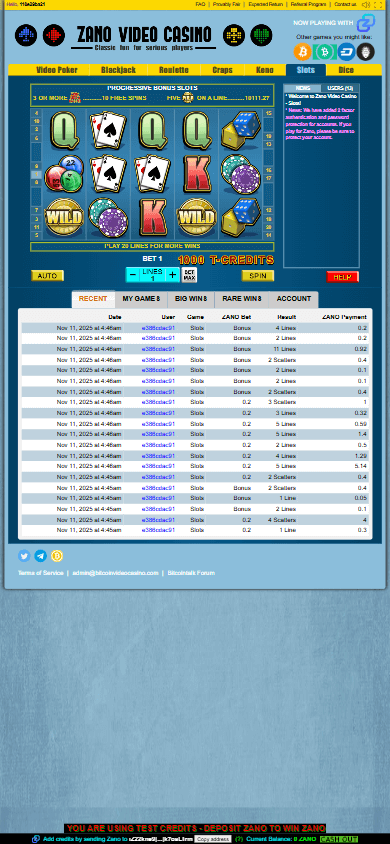This screenshot has width=390, height=844.
Task: Select the Slots tab
Action: coord(306,70)
